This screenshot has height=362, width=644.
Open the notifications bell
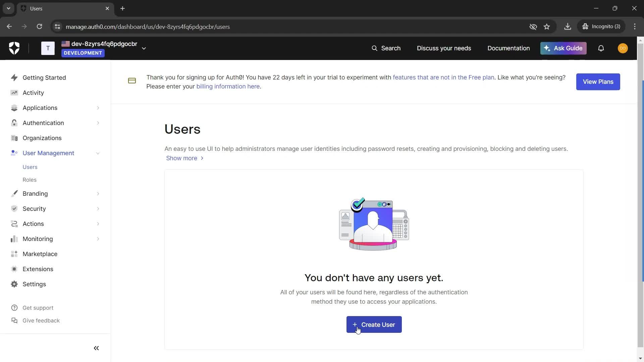point(601,48)
